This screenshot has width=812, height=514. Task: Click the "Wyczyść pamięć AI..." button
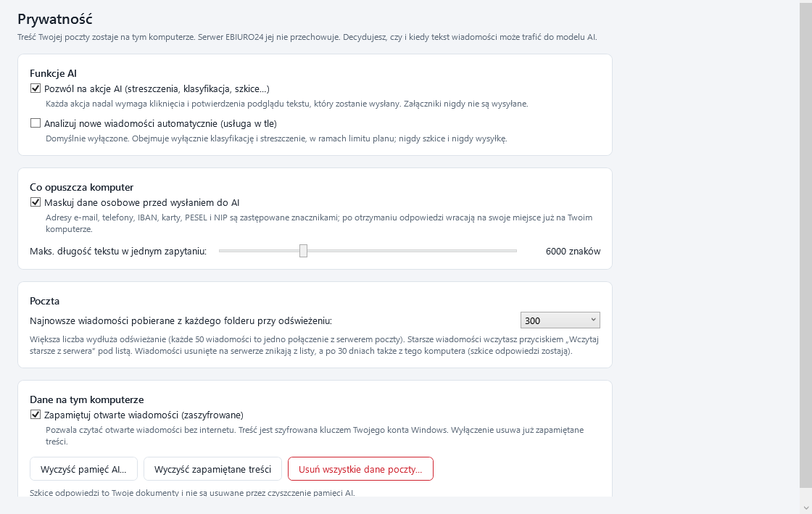tap(83, 469)
